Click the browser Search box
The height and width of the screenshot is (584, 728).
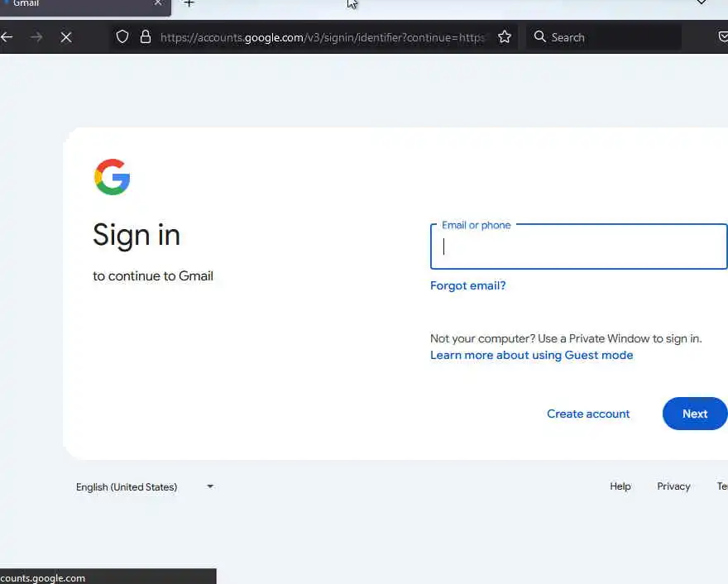[604, 37]
